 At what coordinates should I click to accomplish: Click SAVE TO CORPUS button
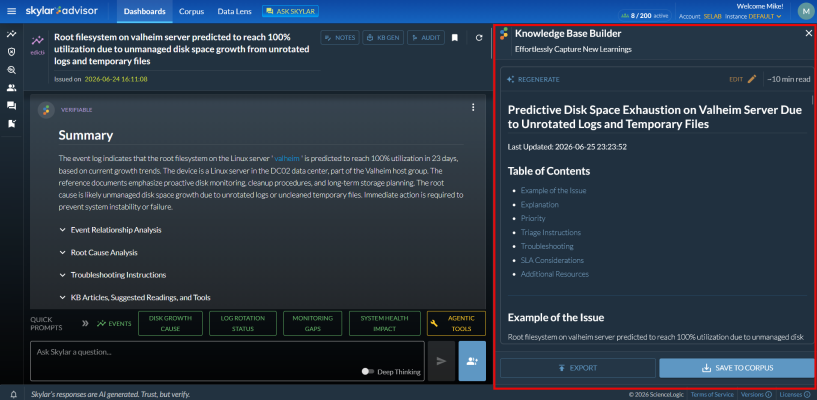point(736,368)
